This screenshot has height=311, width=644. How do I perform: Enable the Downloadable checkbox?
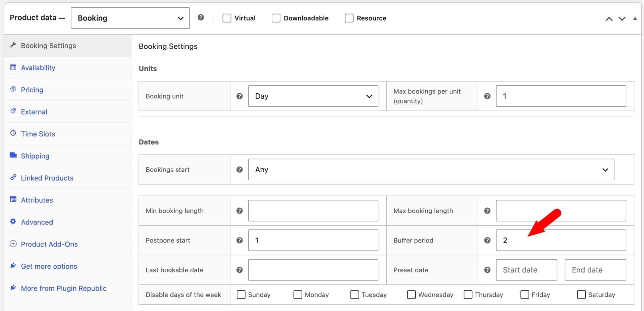[x=276, y=18]
